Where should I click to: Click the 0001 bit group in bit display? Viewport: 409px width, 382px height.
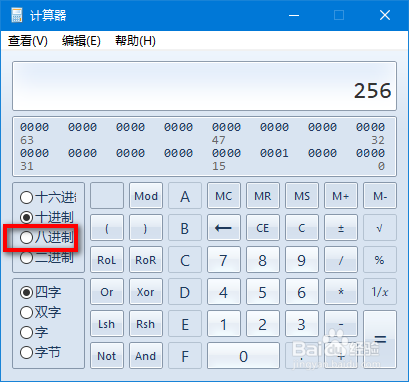[x=274, y=153]
